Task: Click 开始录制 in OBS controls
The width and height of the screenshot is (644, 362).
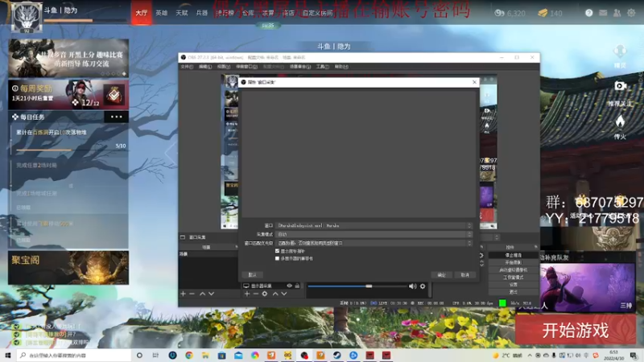Action: tap(514, 263)
